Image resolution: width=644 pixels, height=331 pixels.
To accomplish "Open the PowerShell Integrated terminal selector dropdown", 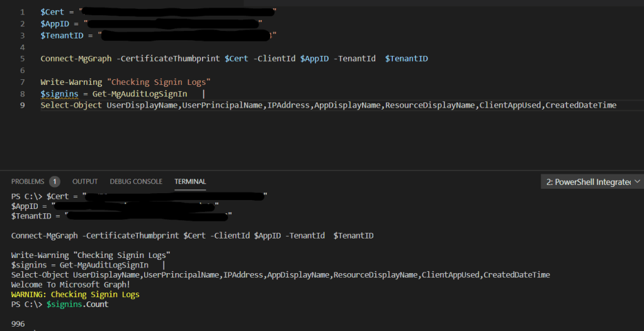I will coord(591,182).
